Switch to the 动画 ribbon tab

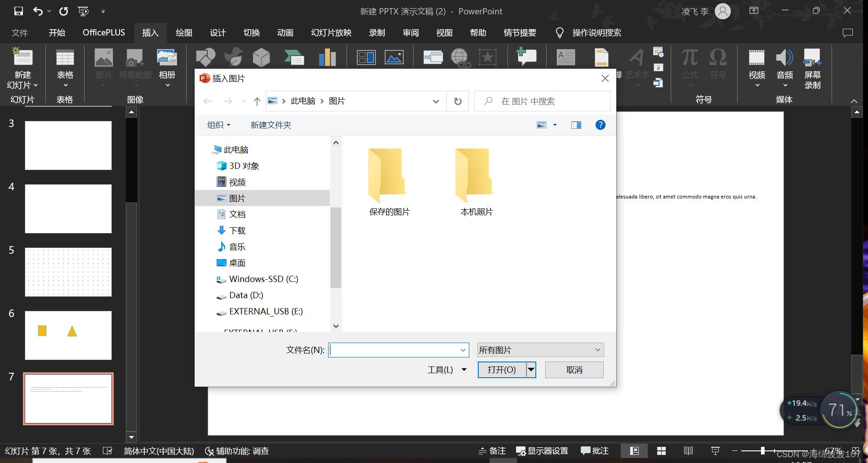point(285,33)
